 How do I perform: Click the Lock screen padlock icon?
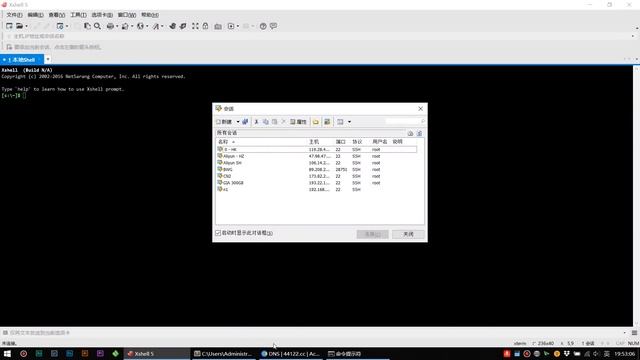205,26
